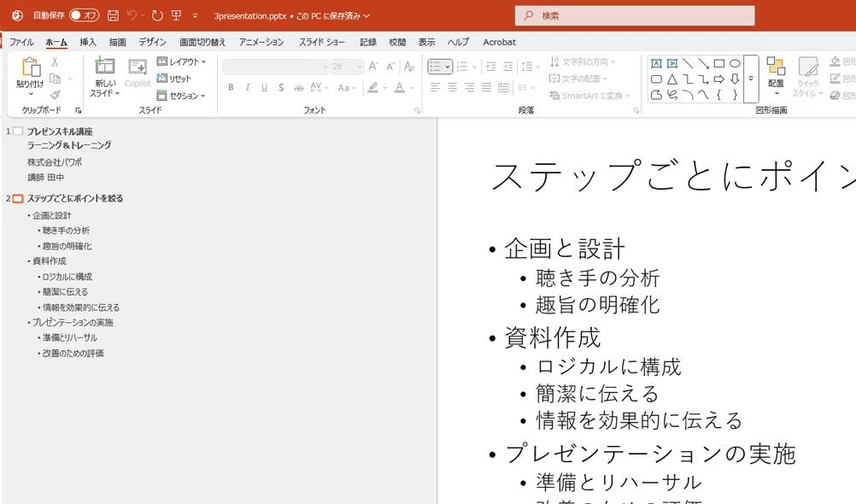The width and height of the screenshot is (856, 504).
Task: Increase font size with the A^ icon
Action: pyautogui.click(x=373, y=66)
